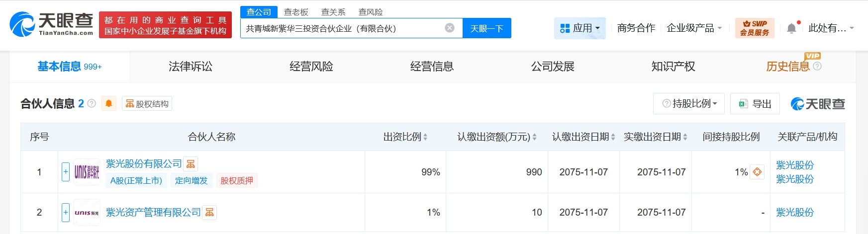Click help icon next to 历史信息
This screenshot has width=868, height=234.
tap(817, 66)
